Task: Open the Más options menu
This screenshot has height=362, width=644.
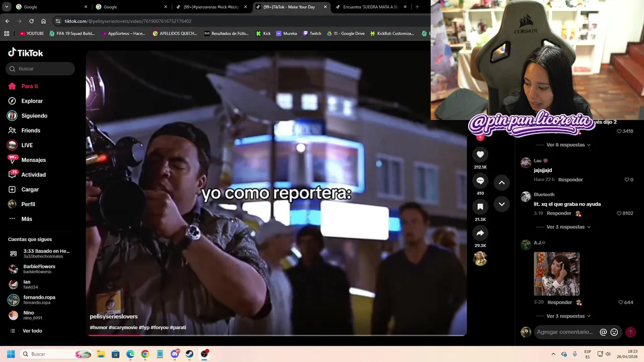Action: click(x=20, y=219)
